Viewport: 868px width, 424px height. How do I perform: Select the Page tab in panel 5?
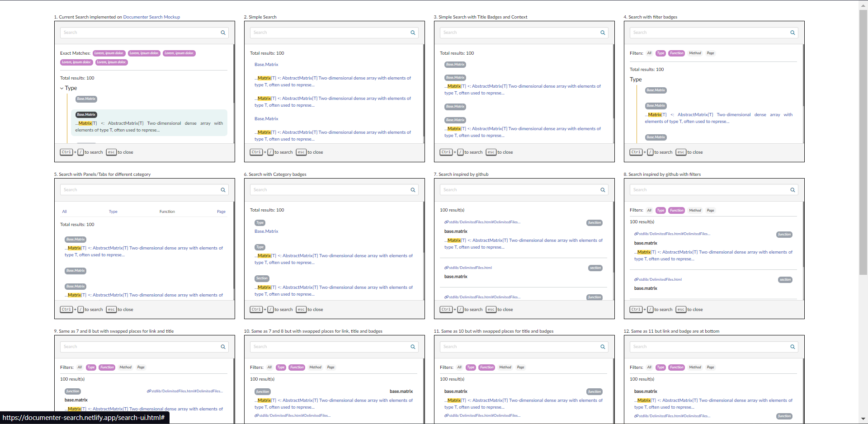coord(221,211)
